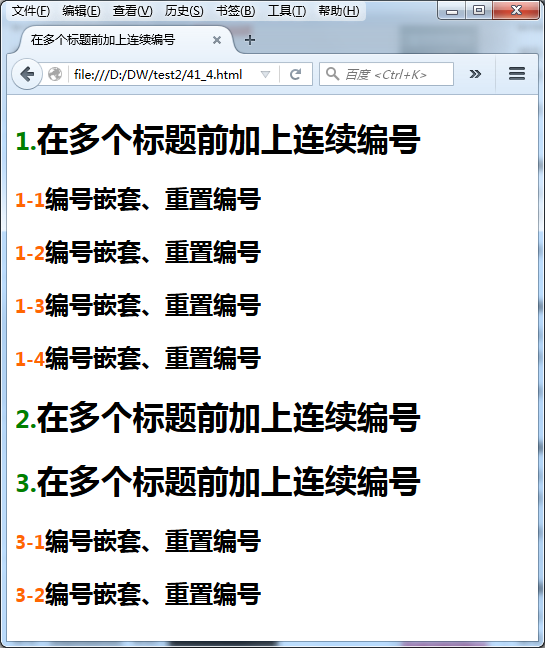The image size is (545, 648).
Task: Open the hamburger menu
Action: [516, 74]
